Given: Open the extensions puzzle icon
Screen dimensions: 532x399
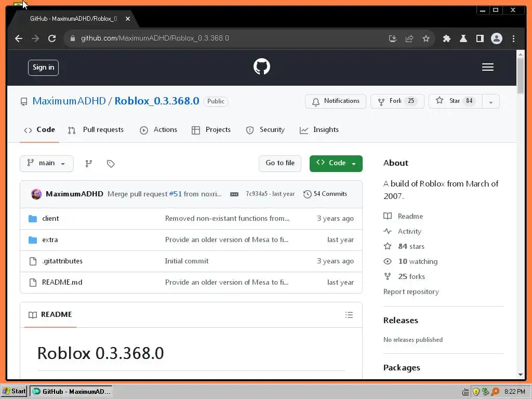Looking at the screenshot, I should 446,38.
